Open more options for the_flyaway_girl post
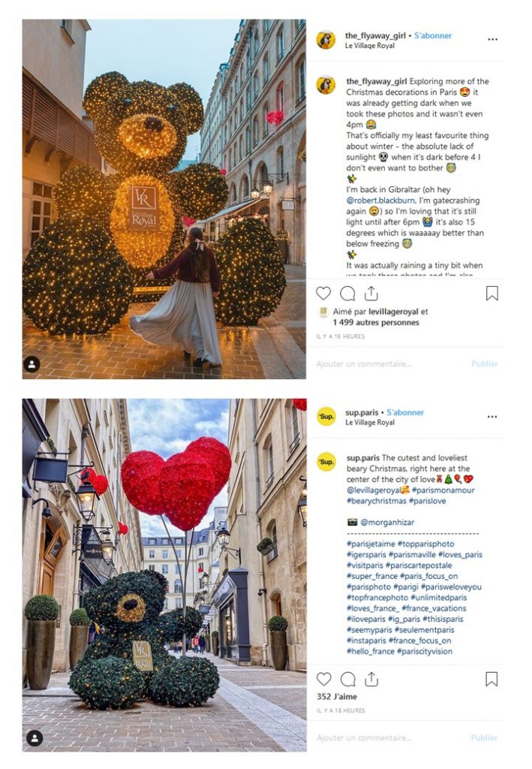 [x=492, y=39]
